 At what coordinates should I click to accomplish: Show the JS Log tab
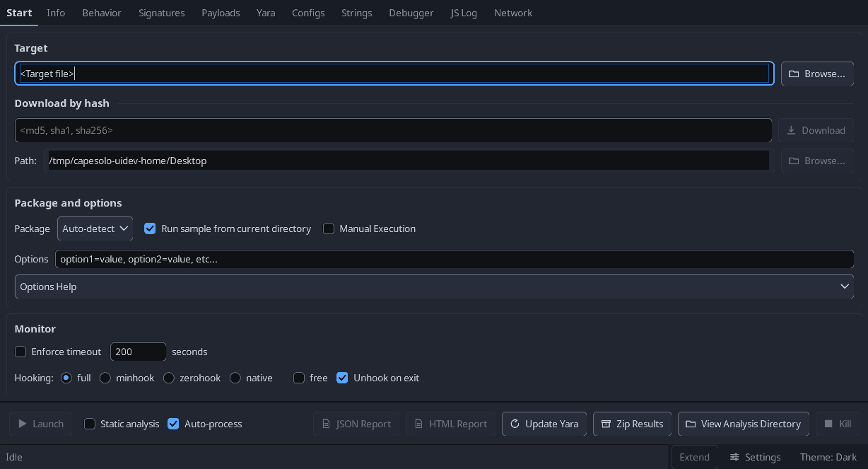(464, 13)
